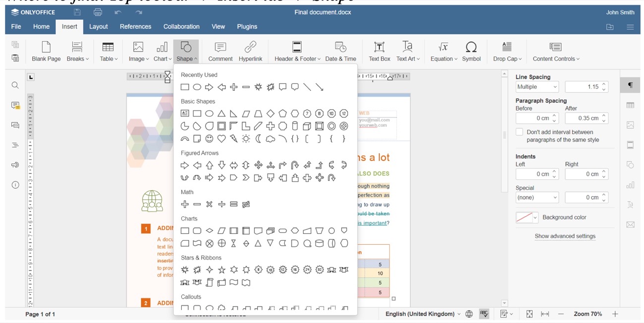The image size is (644, 323).
Task: Check Don't add interval between paragraphs
Action: point(519,132)
